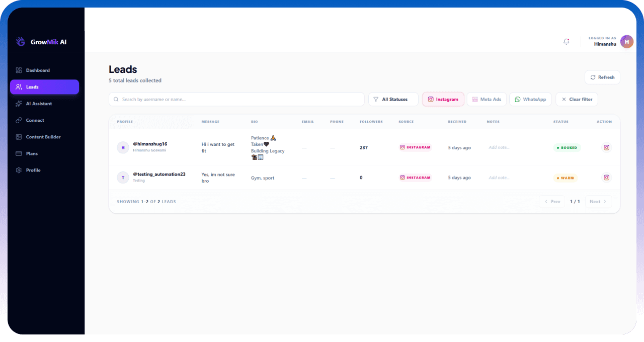This screenshot has height=342, width=644.
Task: Click the Received column header
Action: point(457,122)
